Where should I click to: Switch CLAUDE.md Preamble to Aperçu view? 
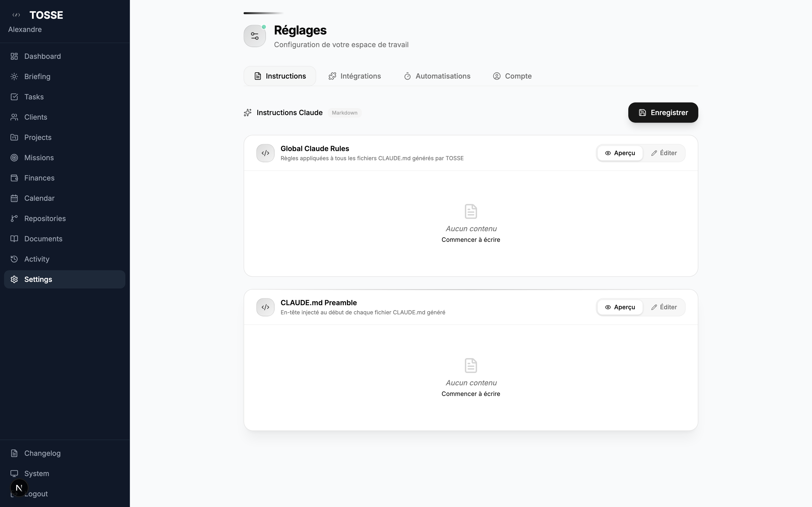[619, 307]
